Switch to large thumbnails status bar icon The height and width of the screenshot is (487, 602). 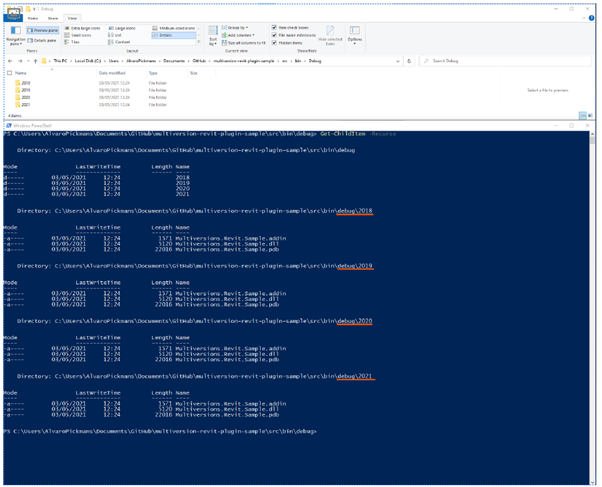590,115
